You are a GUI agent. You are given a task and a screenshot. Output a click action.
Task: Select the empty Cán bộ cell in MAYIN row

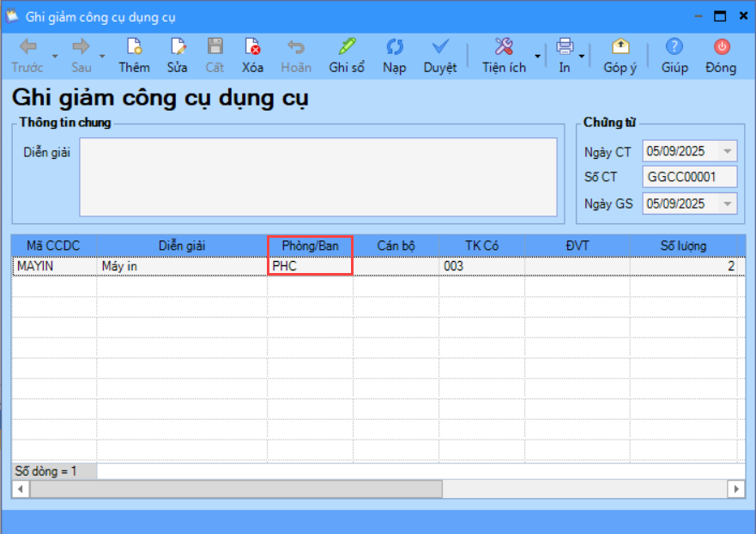pyautogui.click(x=396, y=266)
